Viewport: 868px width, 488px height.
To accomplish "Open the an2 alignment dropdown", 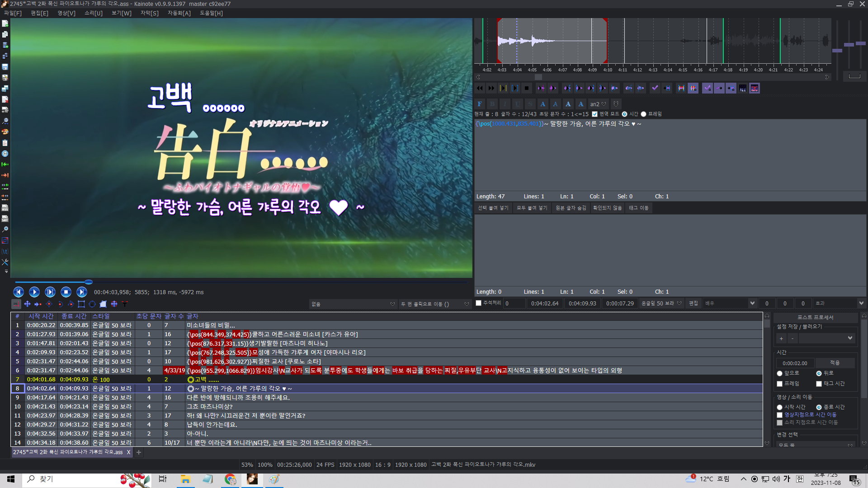I will 598,104.
